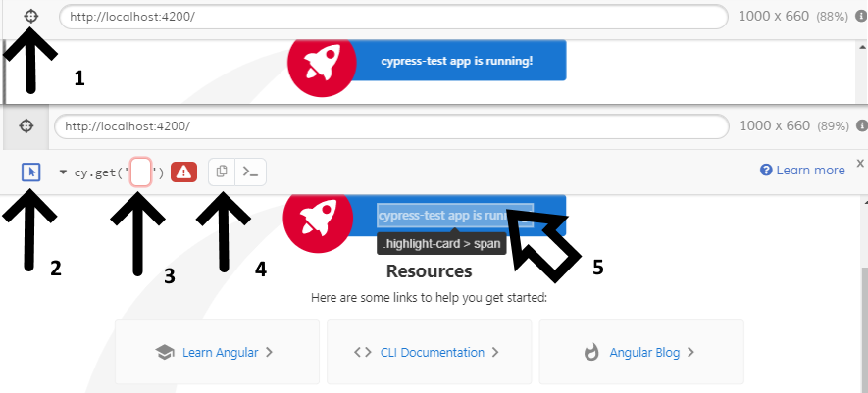Image resolution: width=868 pixels, height=393 pixels.
Task: Click the red warning icon after cy.get
Action: [x=183, y=172]
